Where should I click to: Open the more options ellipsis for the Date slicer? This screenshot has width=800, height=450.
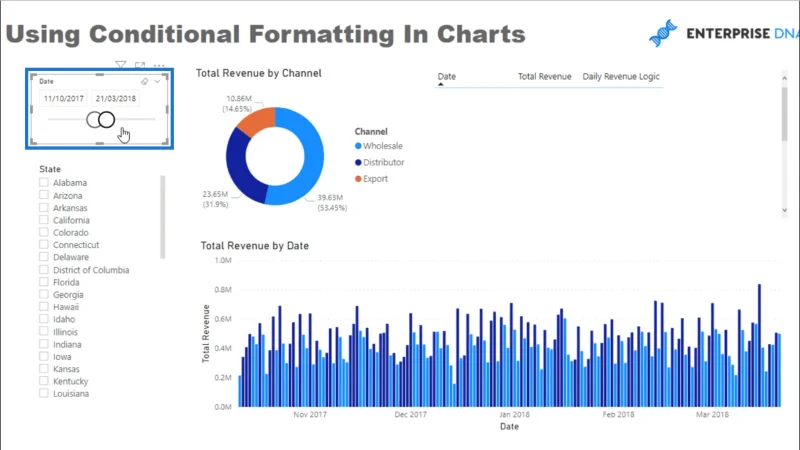(159, 65)
